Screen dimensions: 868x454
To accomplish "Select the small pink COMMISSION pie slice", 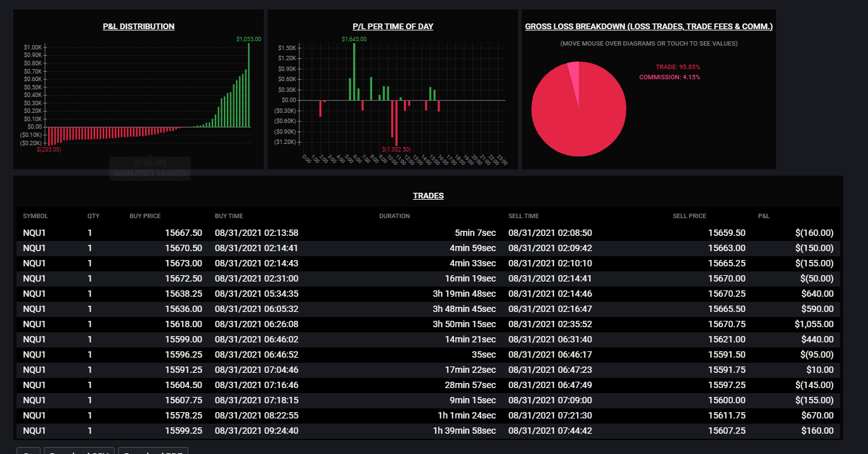I will click(x=574, y=76).
